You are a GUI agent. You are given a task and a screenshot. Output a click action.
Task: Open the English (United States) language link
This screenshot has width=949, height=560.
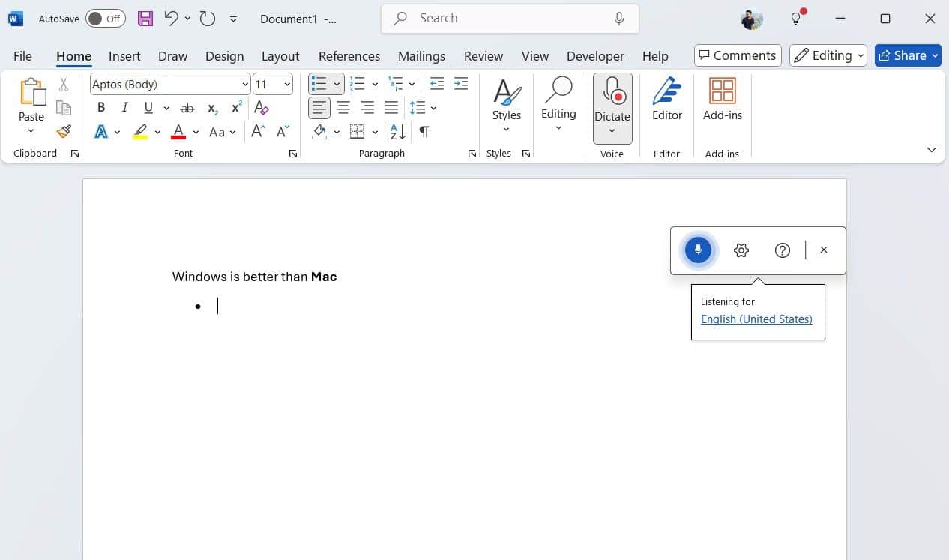pyautogui.click(x=756, y=319)
